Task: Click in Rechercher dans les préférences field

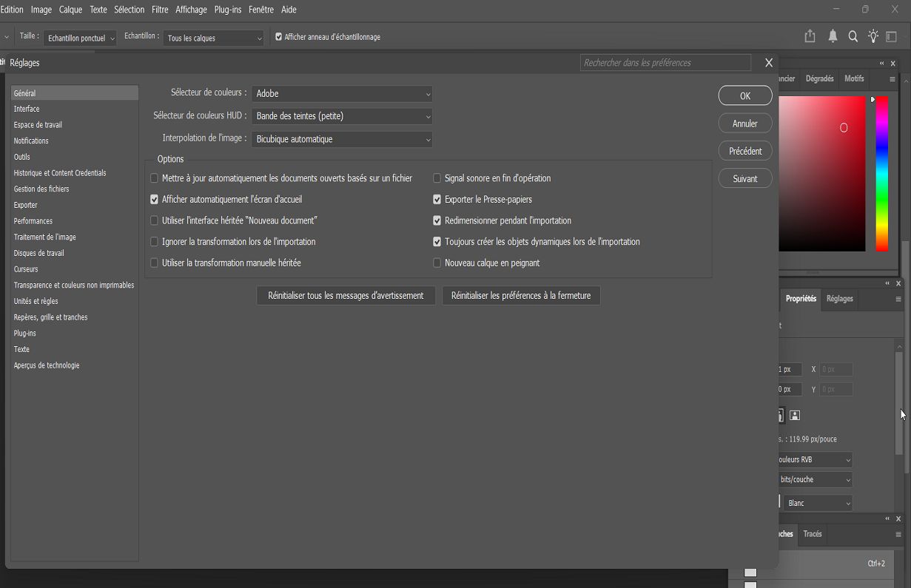Action: (x=665, y=63)
